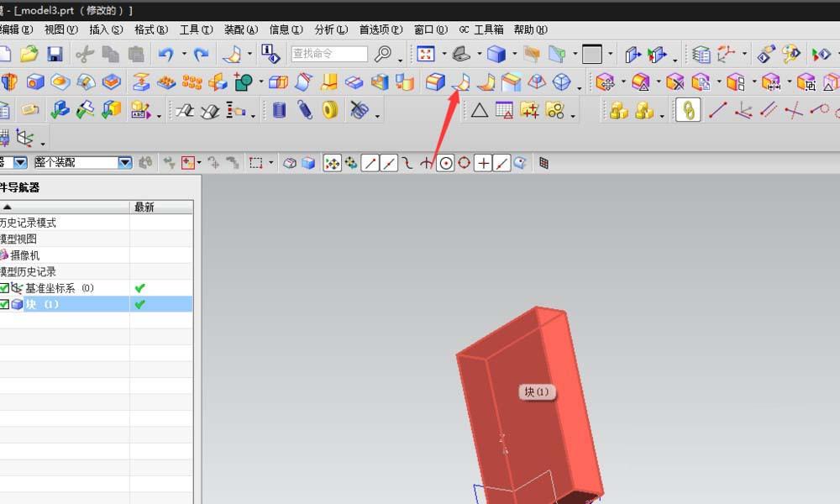Click the Cut scissors icon
The width and height of the screenshot is (840, 504).
click(84, 55)
